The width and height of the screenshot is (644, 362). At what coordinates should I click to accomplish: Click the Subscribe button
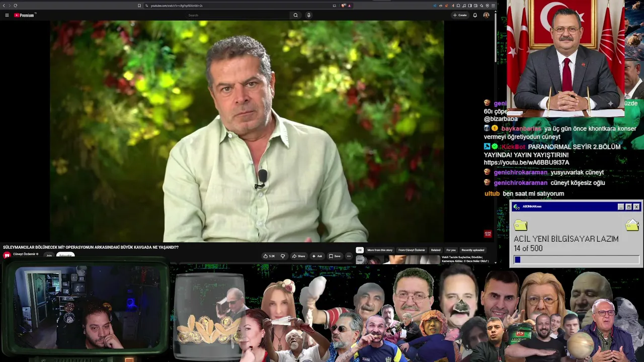pos(65,255)
